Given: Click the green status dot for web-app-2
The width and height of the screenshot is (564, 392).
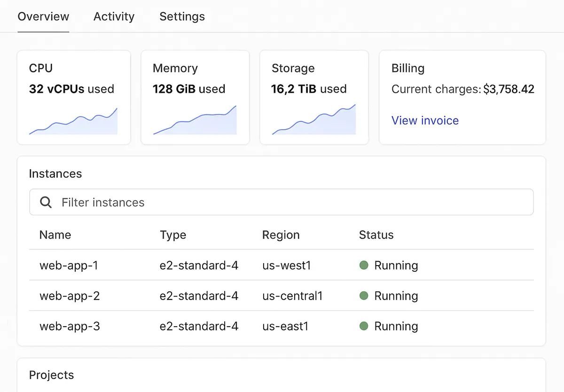Looking at the screenshot, I should tap(364, 296).
